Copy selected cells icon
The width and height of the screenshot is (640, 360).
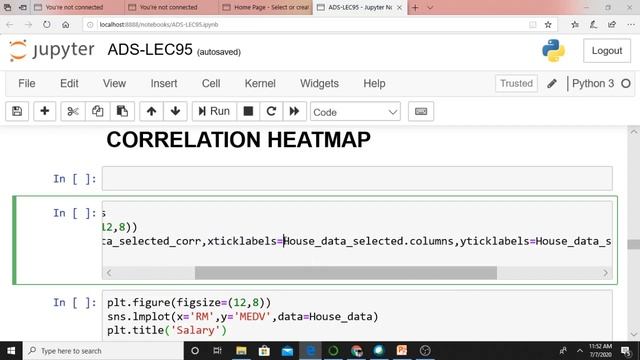pyautogui.click(x=97, y=111)
